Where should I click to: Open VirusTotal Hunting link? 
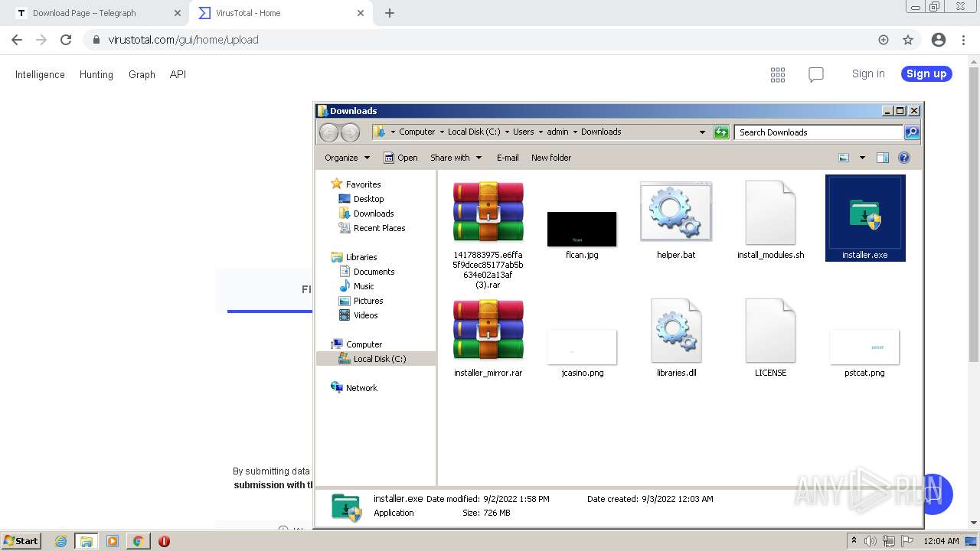[96, 74]
